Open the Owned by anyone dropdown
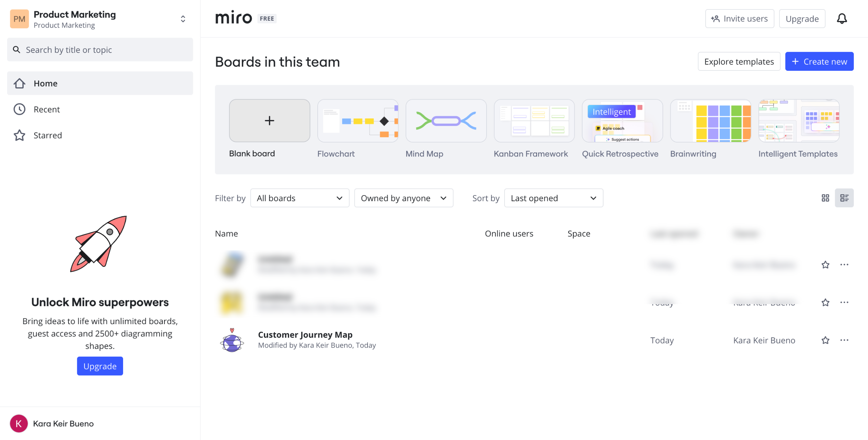Screen dimensions: 868x440 [403, 198]
